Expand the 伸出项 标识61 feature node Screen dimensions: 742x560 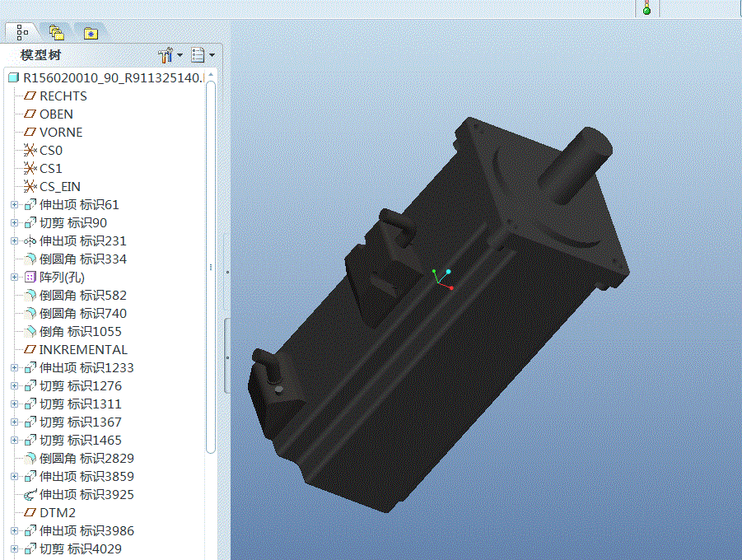pyautogui.click(x=13, y=205)
